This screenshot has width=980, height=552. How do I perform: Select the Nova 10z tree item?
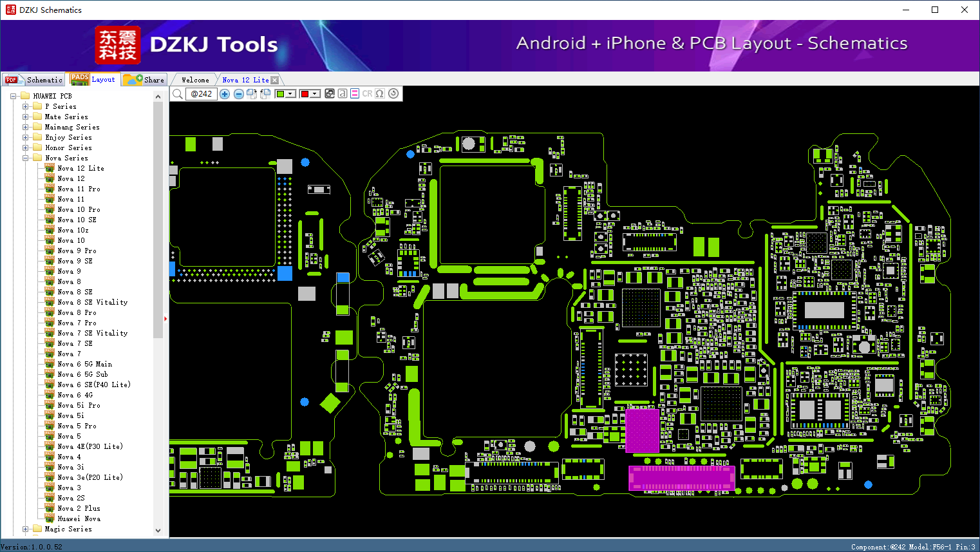coord(73,230)
